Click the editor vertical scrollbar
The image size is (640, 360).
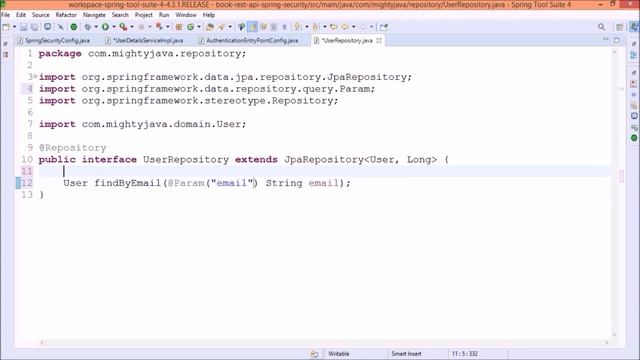click(614, 193)
